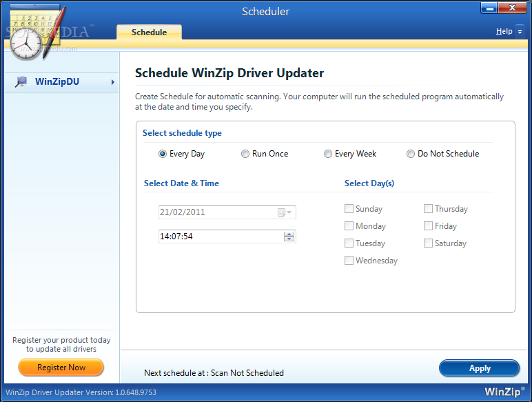Click the WinZipDU magnifier icon in sidebar

[x=21, y=82]
